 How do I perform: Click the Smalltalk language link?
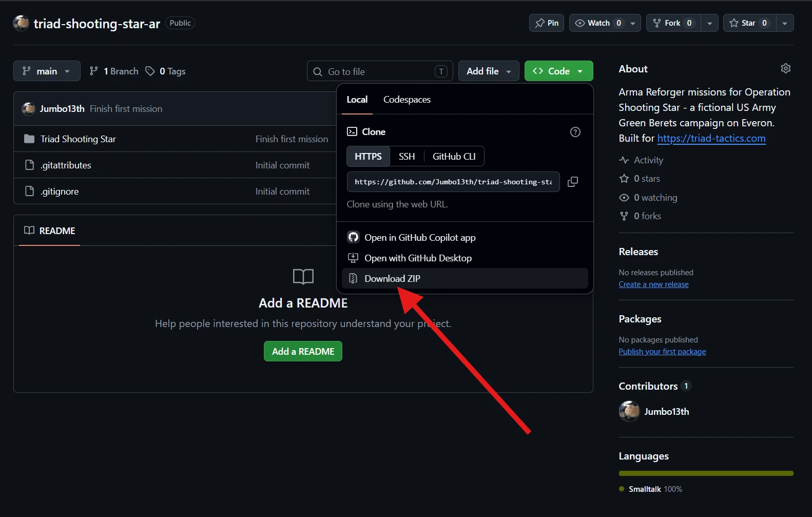click(651, 489)
